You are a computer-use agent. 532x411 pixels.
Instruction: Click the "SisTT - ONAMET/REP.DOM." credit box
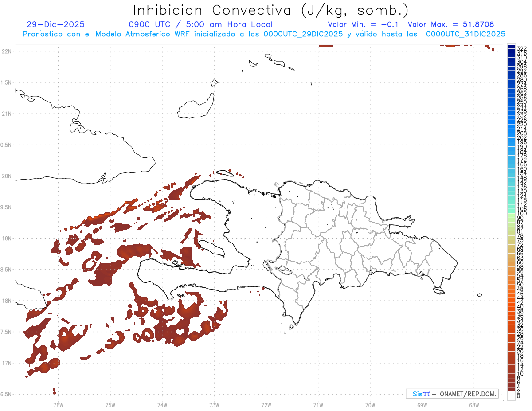point(452,394)
